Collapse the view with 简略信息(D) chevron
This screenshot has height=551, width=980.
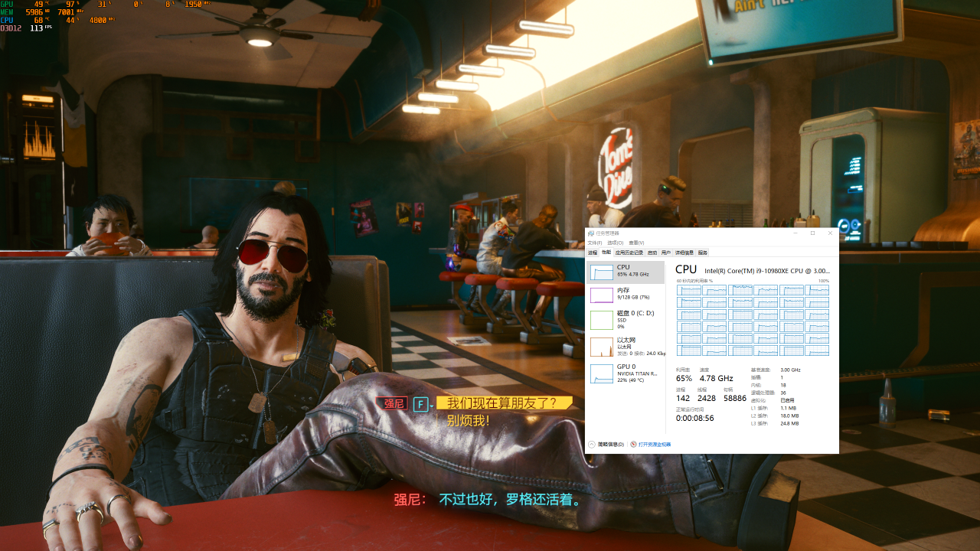tap(592, 445)
